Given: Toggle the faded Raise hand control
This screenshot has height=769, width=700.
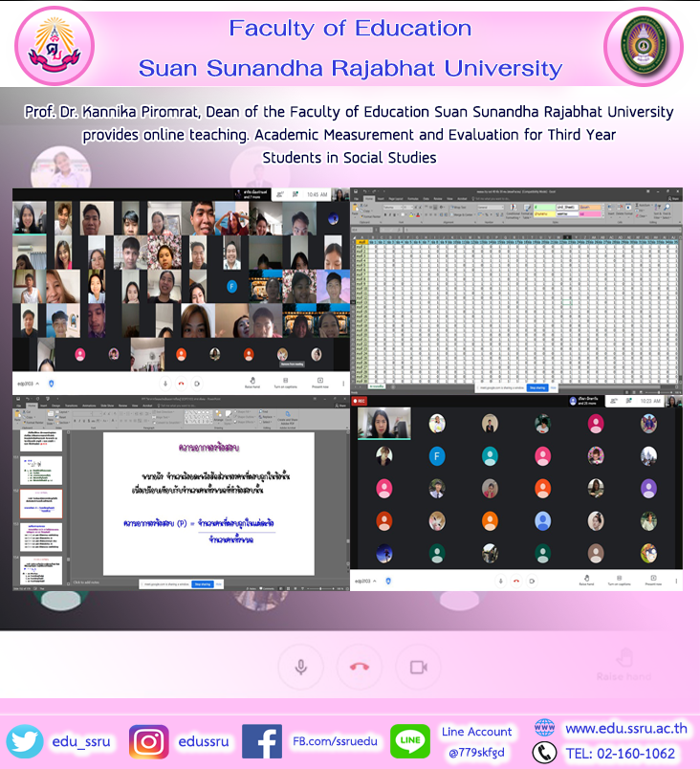Looking at the screenshot, I should 626,663.
